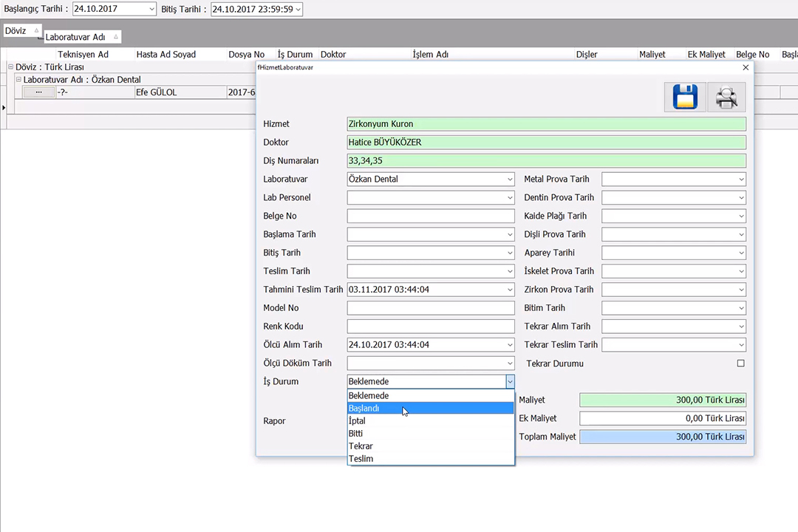Edit the Diş Numaraları field
This screenshot has height=532, width=798.
point(547,160)
